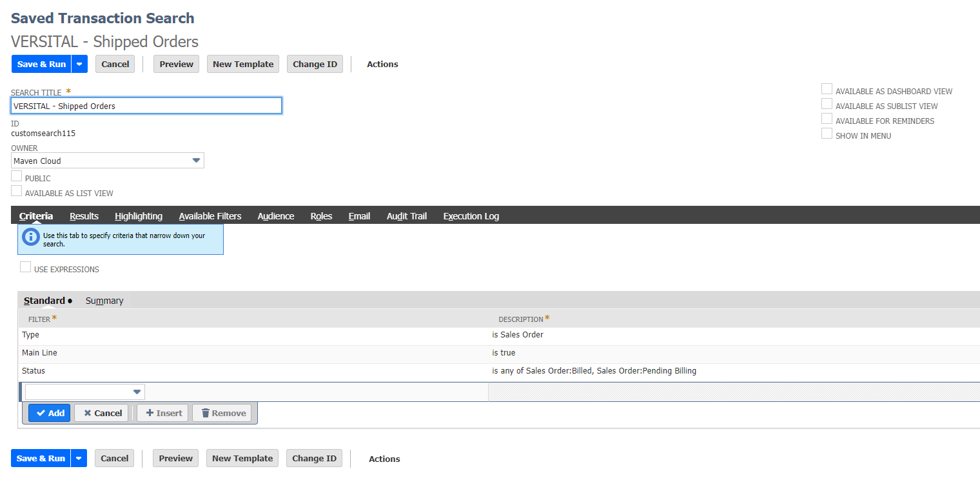Open the top Actions menu
Viewport: 980px width, 480px height.
tap(382, 64)
